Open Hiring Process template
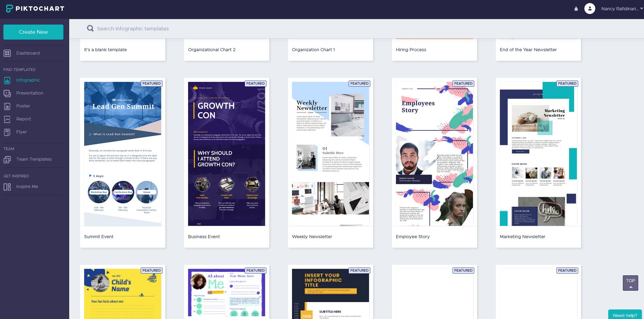The height and width of the screenshot is (319, 644). [434, 50]
